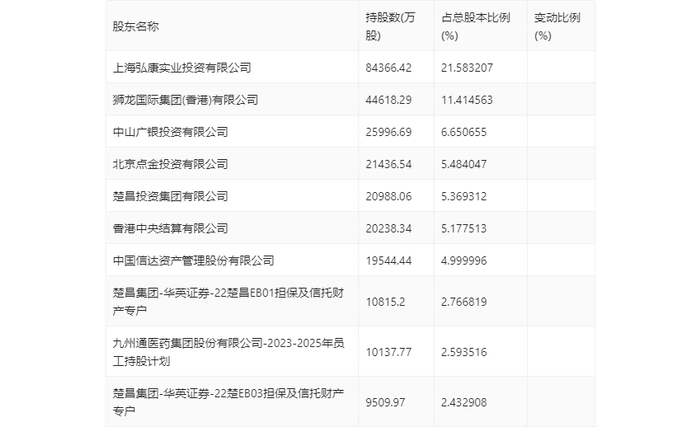
Task: Click the 占总股本比例(%) column header
Action: pos(475,26)
